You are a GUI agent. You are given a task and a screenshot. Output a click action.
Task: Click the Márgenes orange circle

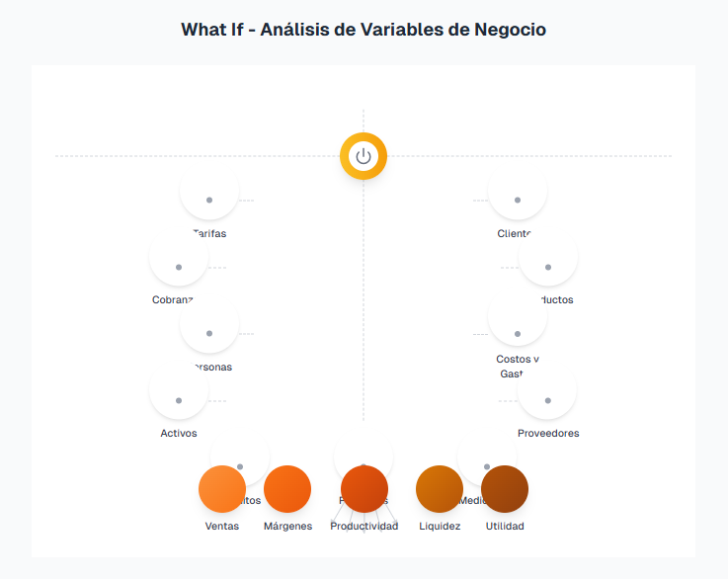287,489
